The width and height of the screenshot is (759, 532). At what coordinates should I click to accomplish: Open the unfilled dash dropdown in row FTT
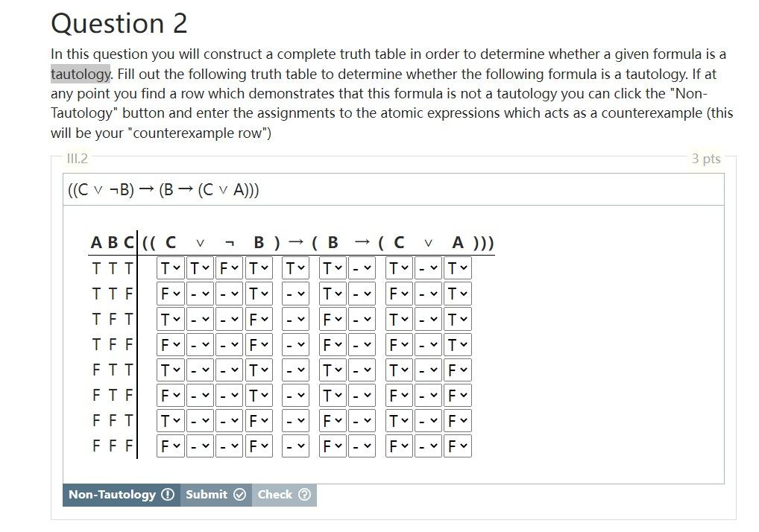(x=295, y=369)
